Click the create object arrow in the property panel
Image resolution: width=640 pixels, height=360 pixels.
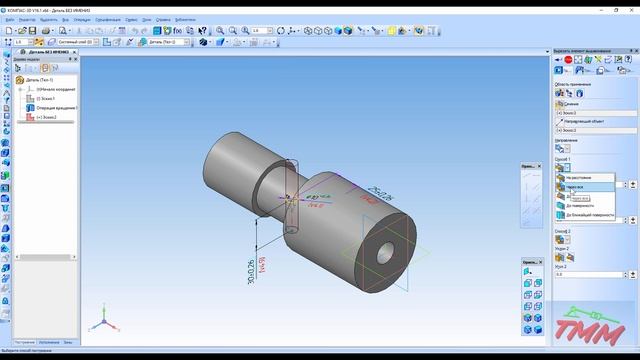558,60
